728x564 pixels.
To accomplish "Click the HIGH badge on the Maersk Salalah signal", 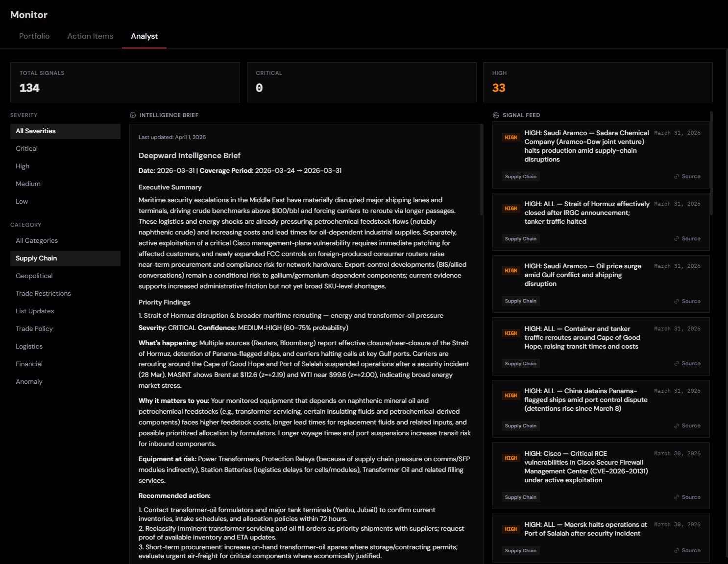I will (511, 529).
